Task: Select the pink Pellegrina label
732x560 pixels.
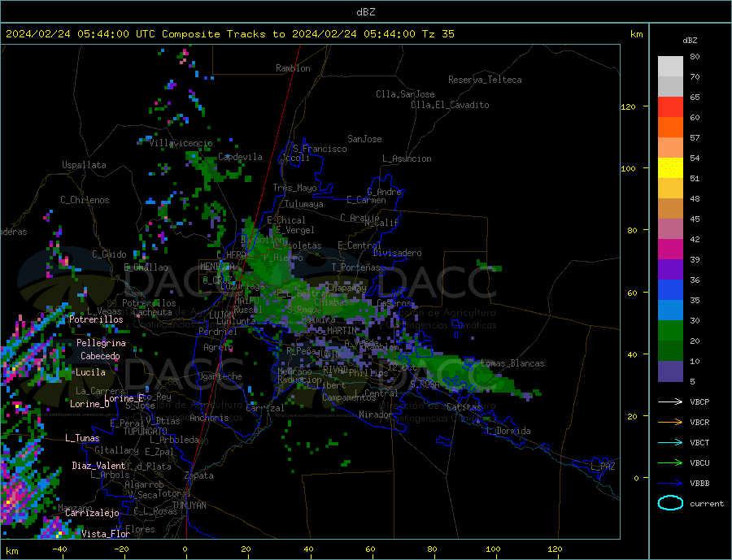Action: tap(102, 343)
